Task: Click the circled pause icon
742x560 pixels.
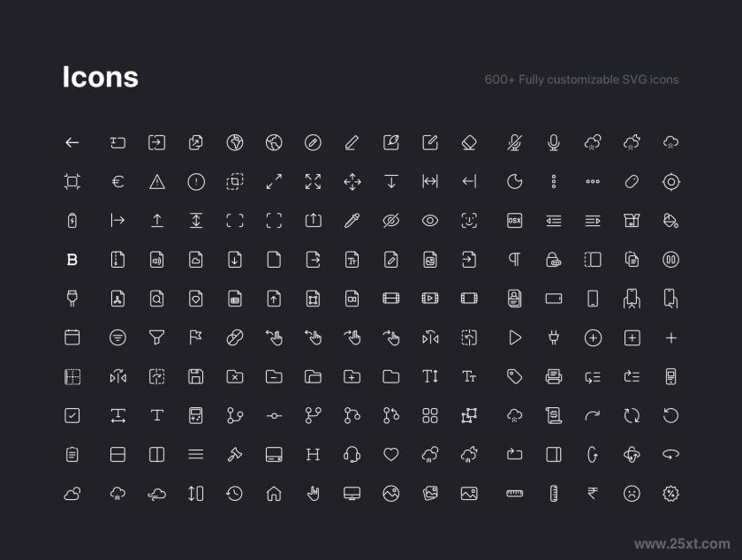Action: (x=671, y=260)
